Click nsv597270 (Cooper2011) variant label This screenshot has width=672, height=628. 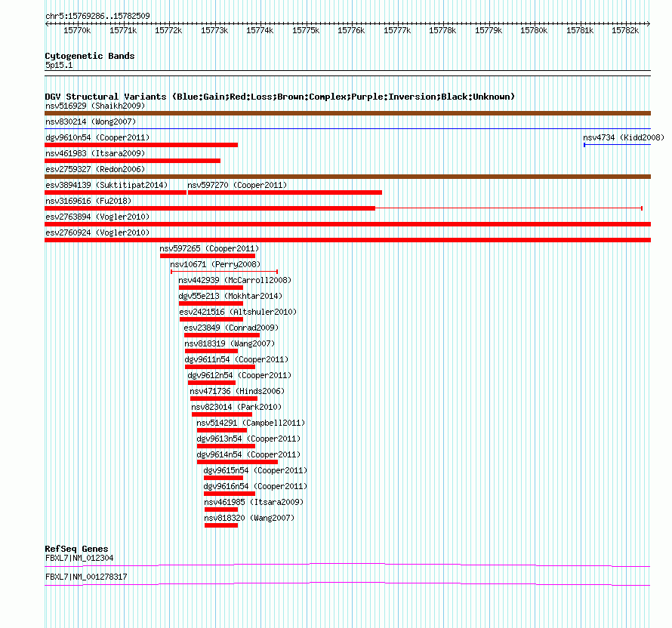click(237, 185)
